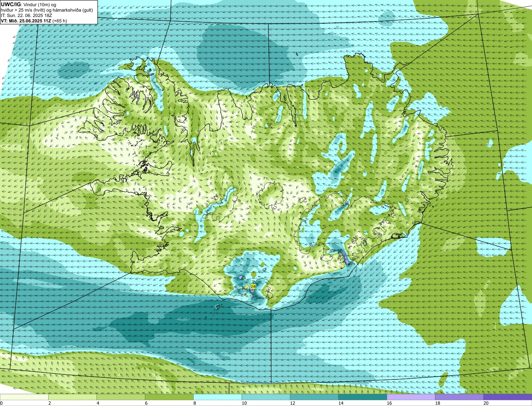
Task: Click the legend scale label '4'
Action: (98, 403)
